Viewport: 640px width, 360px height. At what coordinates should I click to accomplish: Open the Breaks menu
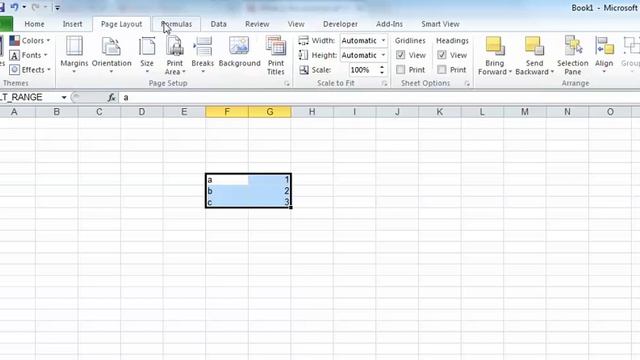point(202,55)
